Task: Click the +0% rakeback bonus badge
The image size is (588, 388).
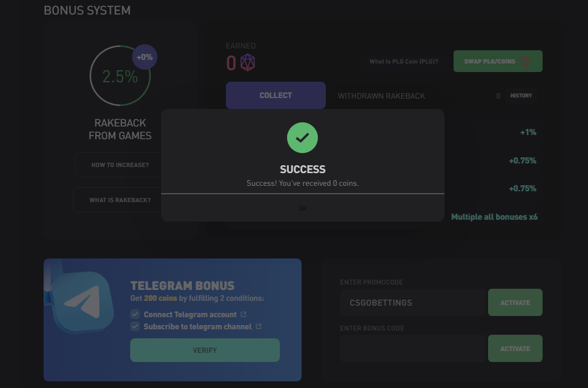Action: pos(145,58)
